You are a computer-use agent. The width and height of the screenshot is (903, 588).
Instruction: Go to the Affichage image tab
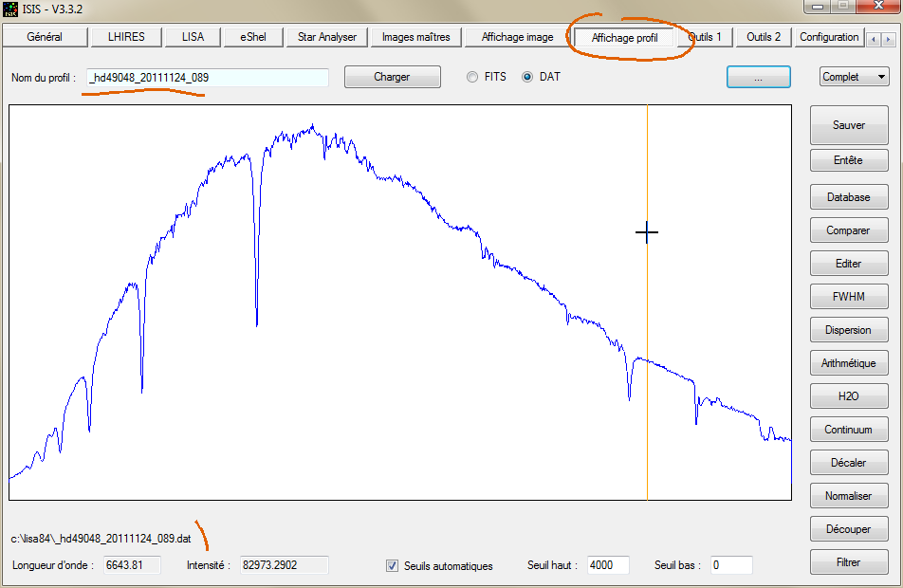pyautogui.click(x=517, y=37)
